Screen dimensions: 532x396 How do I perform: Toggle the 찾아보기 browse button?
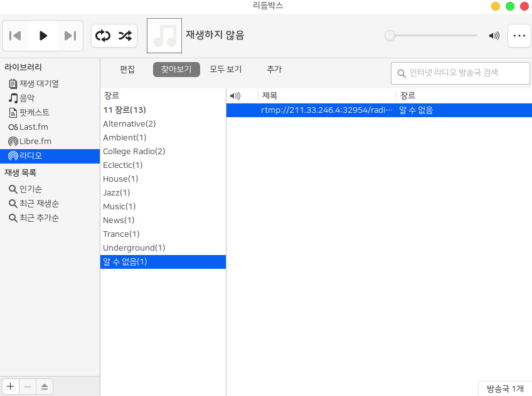tap(176, 70)
